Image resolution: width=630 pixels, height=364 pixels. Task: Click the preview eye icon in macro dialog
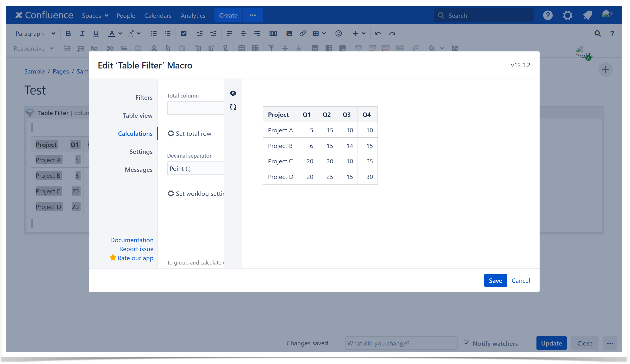[x=233, y=93]
